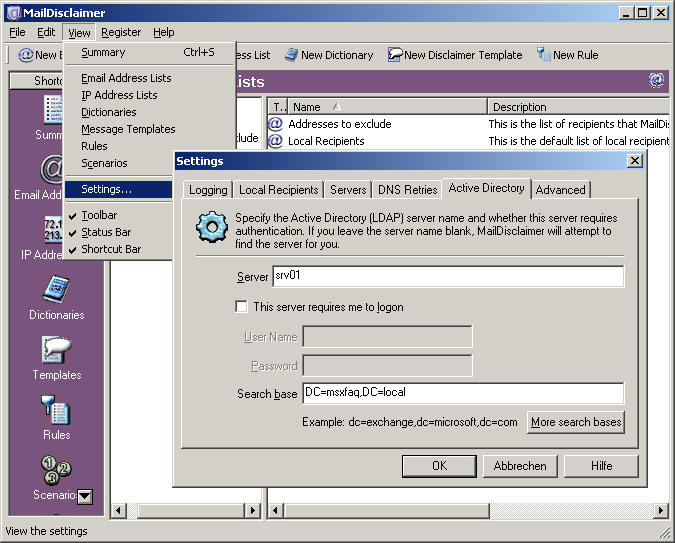Switch to the DNS Retries tab
This screenshot has height=543, width=675.
(407, 190)
